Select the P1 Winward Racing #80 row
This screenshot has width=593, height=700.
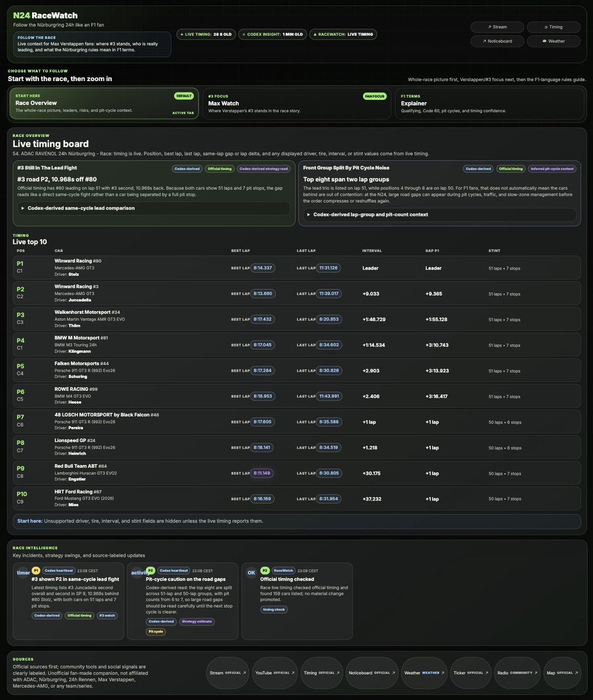pyautogui.click(x=296, y=268)
